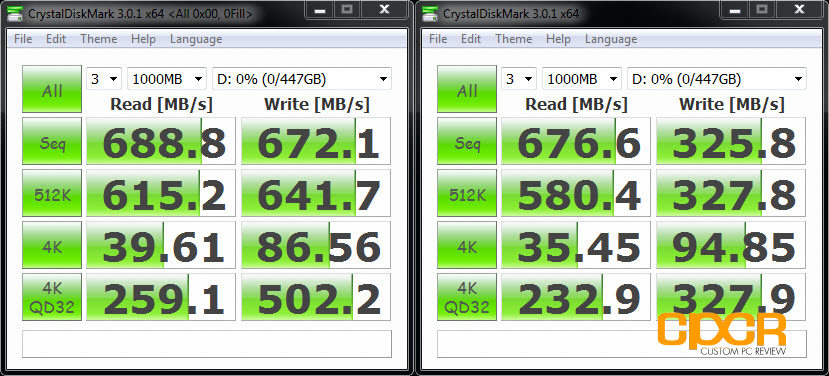
Task: Open 1000MB test size dropdown in right window
Action: [x=582, y=79]
